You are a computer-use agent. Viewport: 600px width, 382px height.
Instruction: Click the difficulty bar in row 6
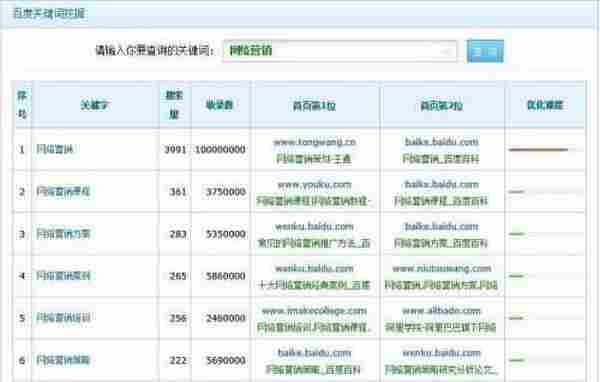pos(517,360)
